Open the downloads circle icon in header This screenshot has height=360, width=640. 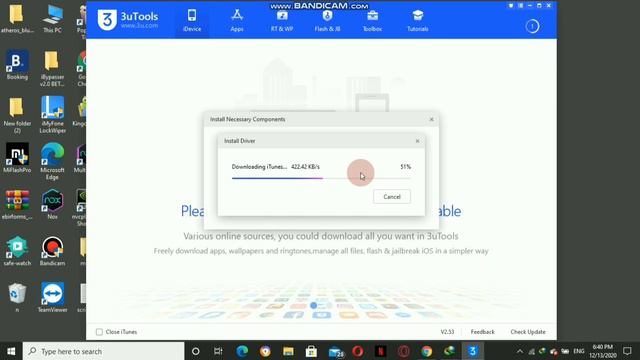coord(532,27)
